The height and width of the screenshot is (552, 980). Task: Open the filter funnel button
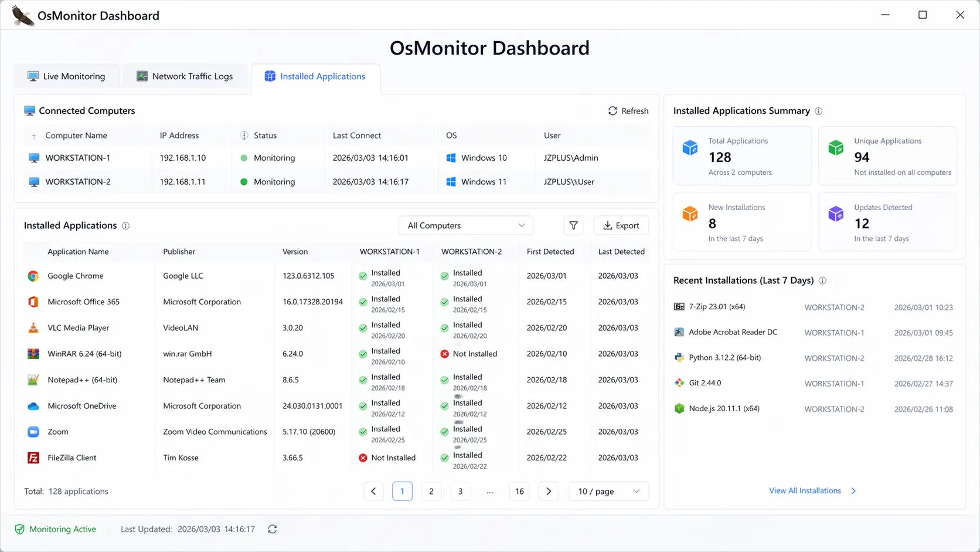(x=573, y=225)
